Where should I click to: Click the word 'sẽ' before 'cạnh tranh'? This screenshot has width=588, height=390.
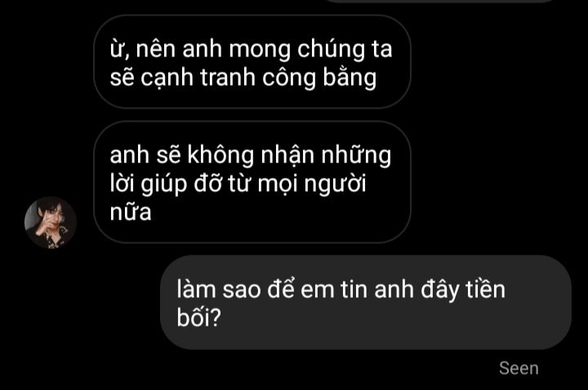click(x=122, y=78)
